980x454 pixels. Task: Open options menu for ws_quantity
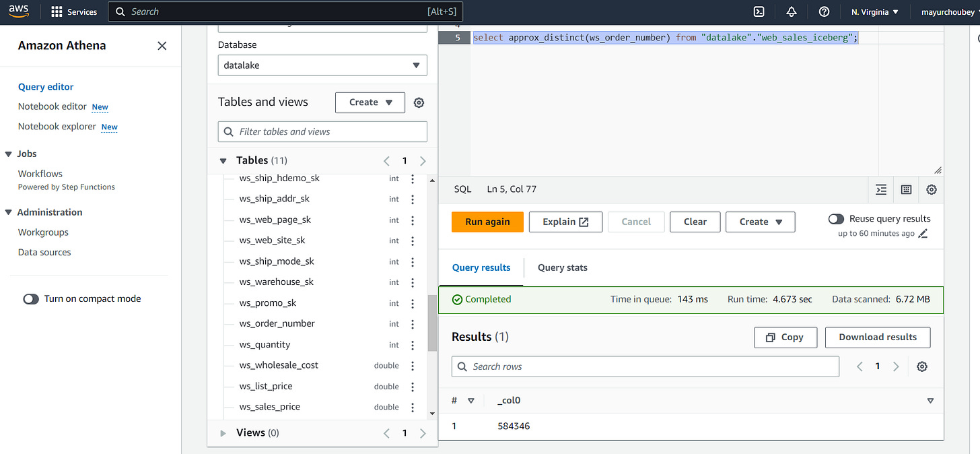pos(413,345)
